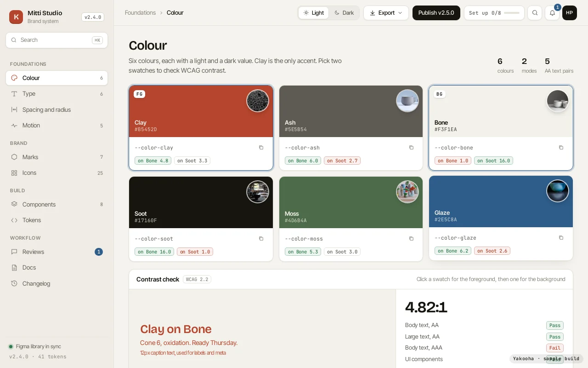Publish v2.5.0
Viewport: 588px width, 368px height.
436,13
